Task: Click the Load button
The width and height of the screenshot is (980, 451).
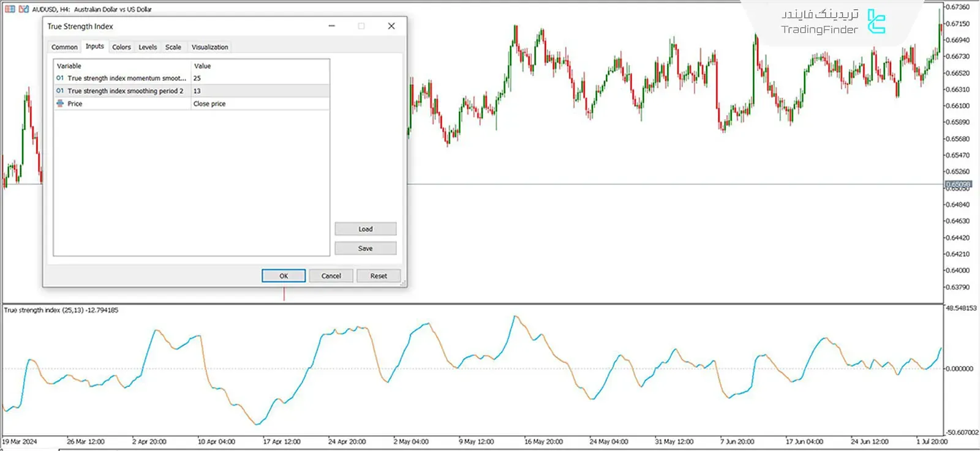Action: (366, 229)
